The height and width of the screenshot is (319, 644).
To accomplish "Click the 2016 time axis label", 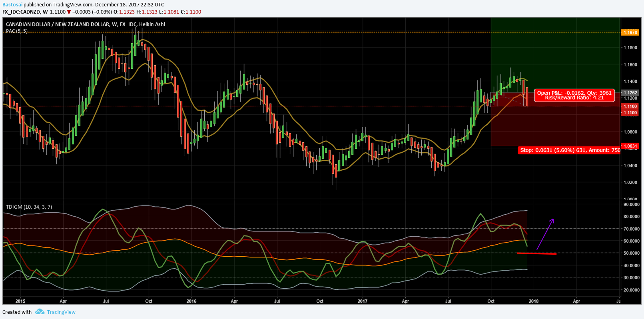I will pos(191,301).
